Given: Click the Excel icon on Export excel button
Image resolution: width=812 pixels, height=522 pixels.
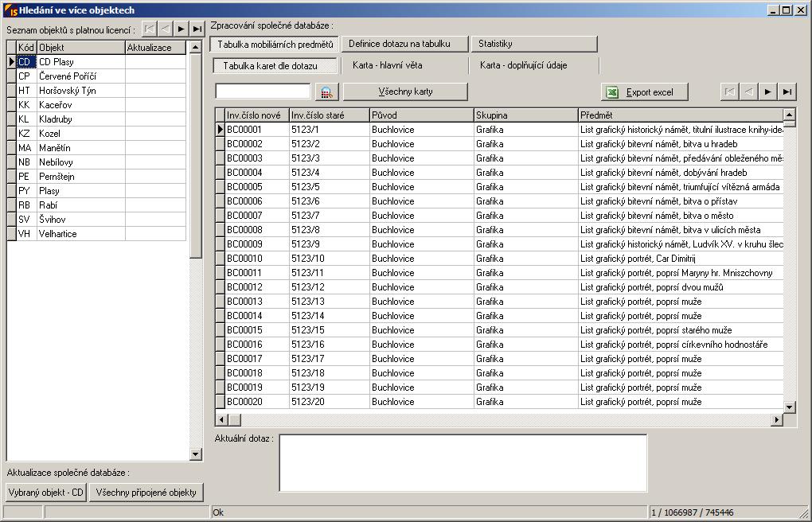Looking at the screenshot, I should [613, 92].
